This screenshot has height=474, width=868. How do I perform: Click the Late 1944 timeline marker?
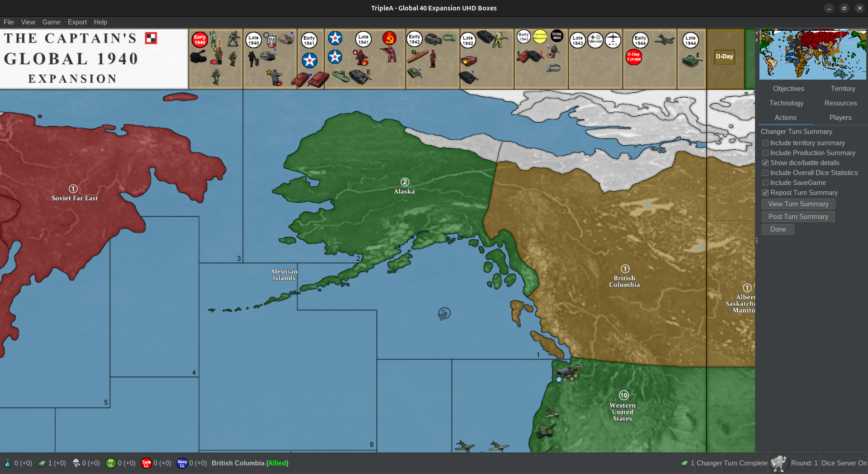click(690, 40)
